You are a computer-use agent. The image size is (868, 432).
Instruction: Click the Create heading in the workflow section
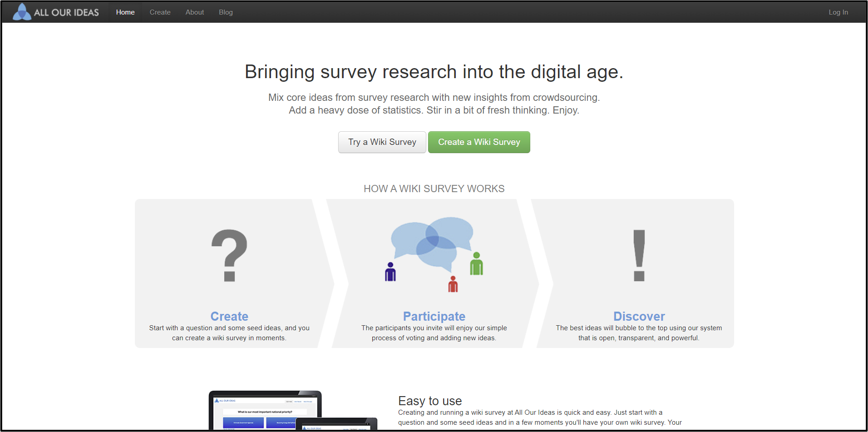click(229, 316)
